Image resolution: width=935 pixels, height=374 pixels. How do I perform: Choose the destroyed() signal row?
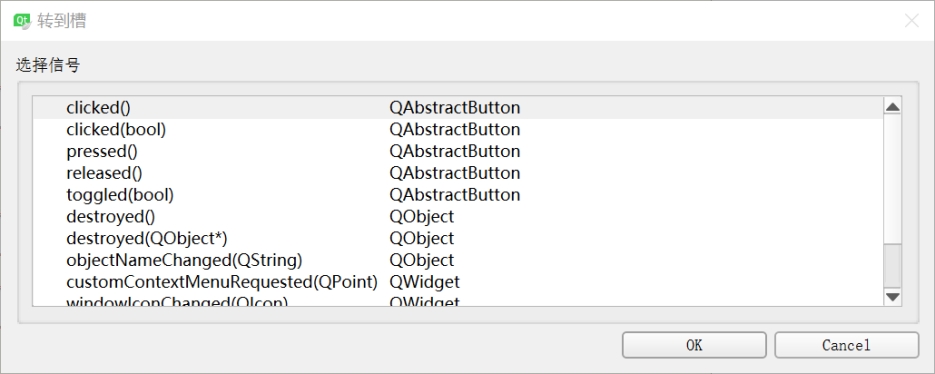(458, 217)
